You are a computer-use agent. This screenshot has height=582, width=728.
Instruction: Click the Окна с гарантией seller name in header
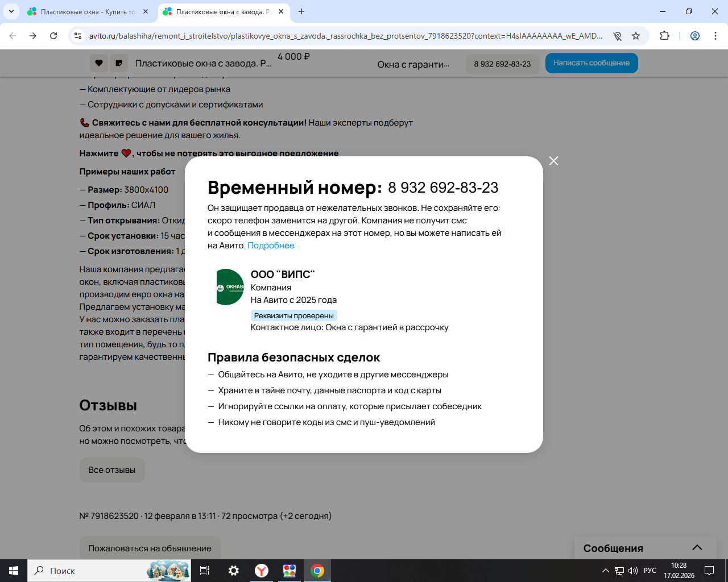(x=413, y=65)
